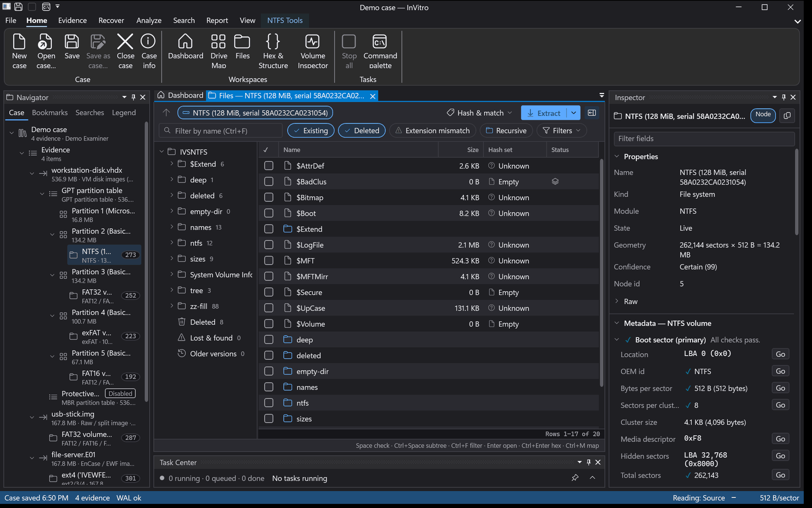Open the Hash & match dropdown
This screenshot has width=812, height=508.
point(479,113)
